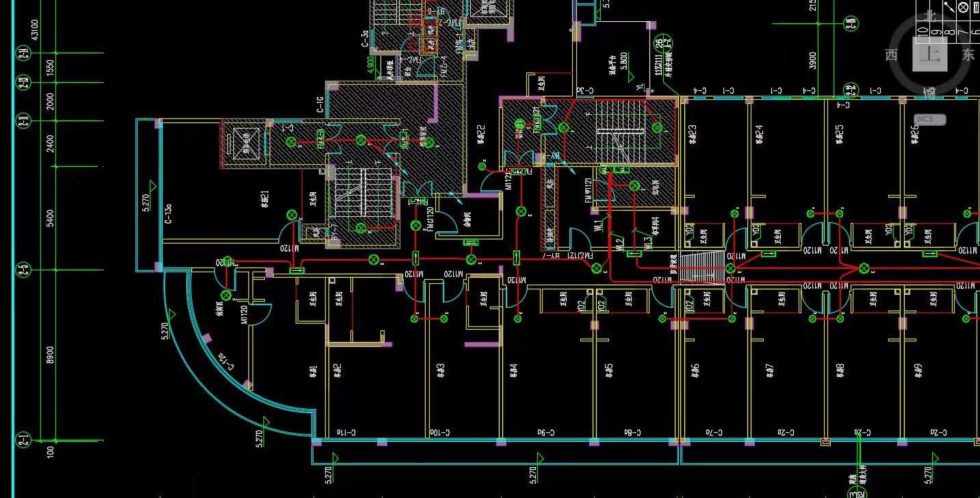Click the WL1 circuit label
Screen dimensions: 980x498
point(597,225)
